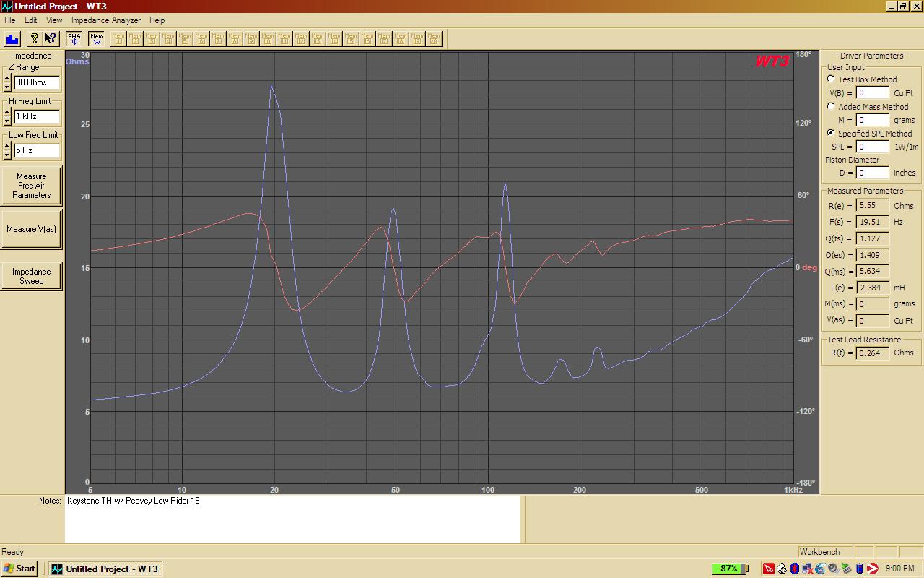Toggle the Mem W workbench memory button
The height and width of the screenshot is (578, 924).
pos(97,38)
